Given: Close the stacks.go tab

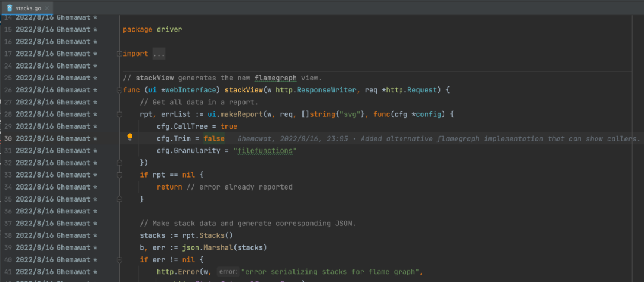Looking at the screenshot, I should pyautogui.click(x=47, y=8).
